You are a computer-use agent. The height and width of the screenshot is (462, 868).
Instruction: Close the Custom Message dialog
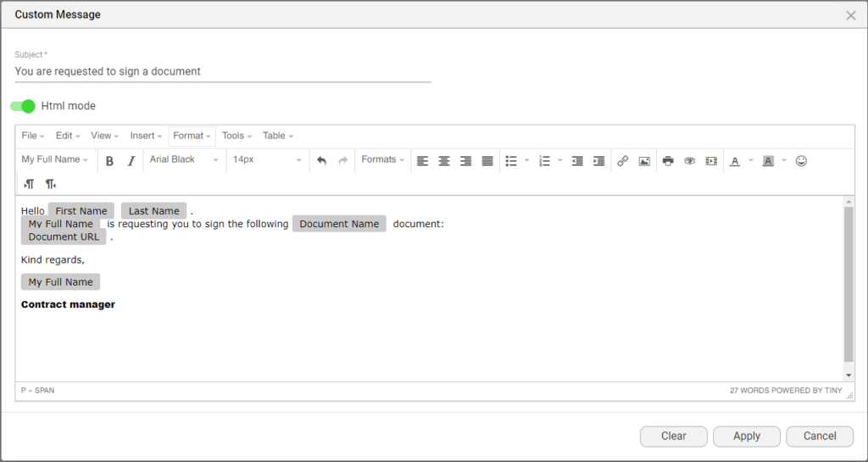851,15
